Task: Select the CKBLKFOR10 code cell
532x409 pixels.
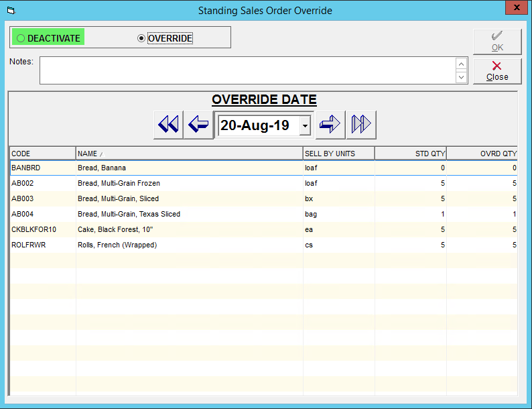Action: [43, 229]
